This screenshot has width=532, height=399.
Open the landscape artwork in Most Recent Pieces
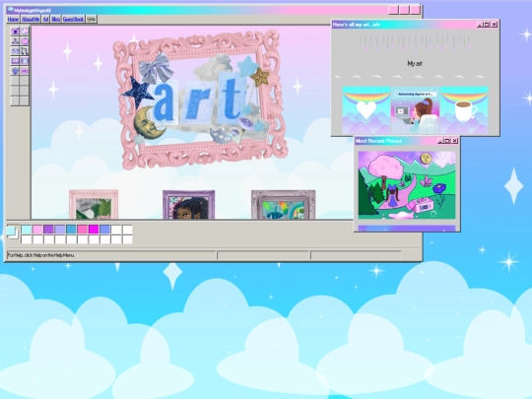tap(407, 185)
